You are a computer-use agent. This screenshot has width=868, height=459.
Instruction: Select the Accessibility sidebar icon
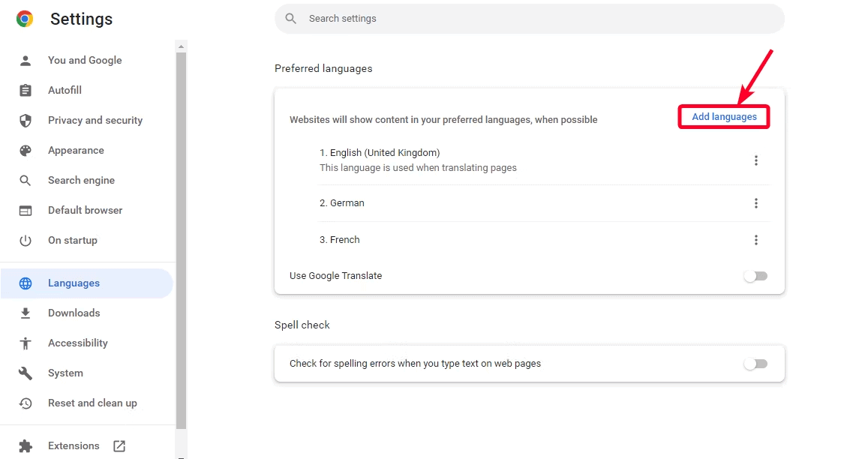26,343
